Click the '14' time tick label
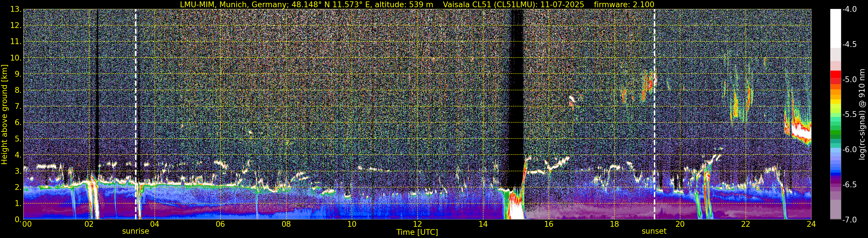 pos(483,224)
